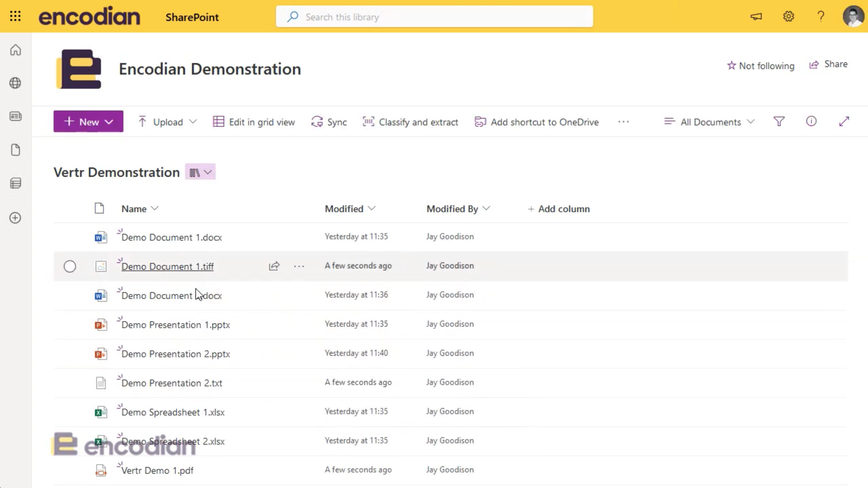Open the app launcher waffle icon

[x=15, y=16]
